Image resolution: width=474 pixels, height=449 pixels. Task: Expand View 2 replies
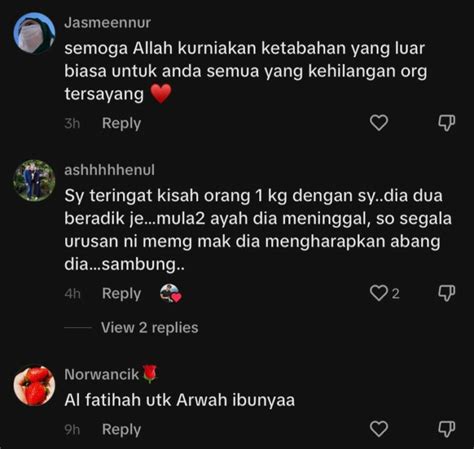point(150,328)
